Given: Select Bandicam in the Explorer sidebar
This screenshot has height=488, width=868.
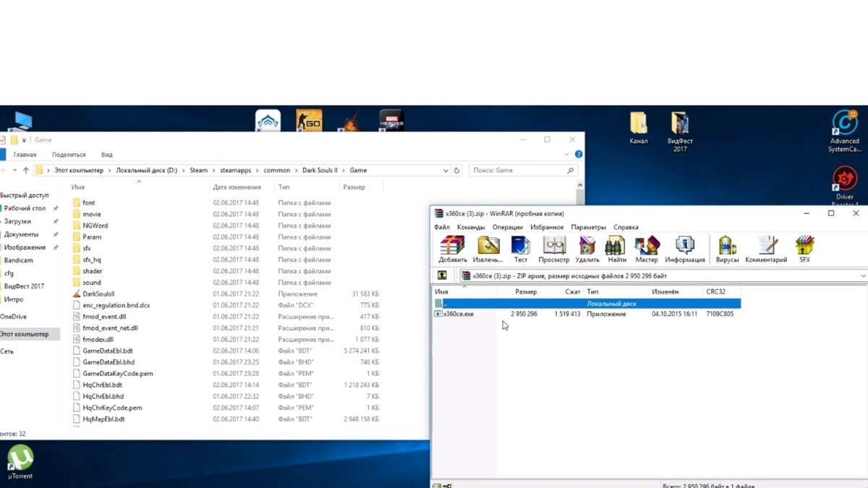Looking at the screenshot, I should coord(18,260).
